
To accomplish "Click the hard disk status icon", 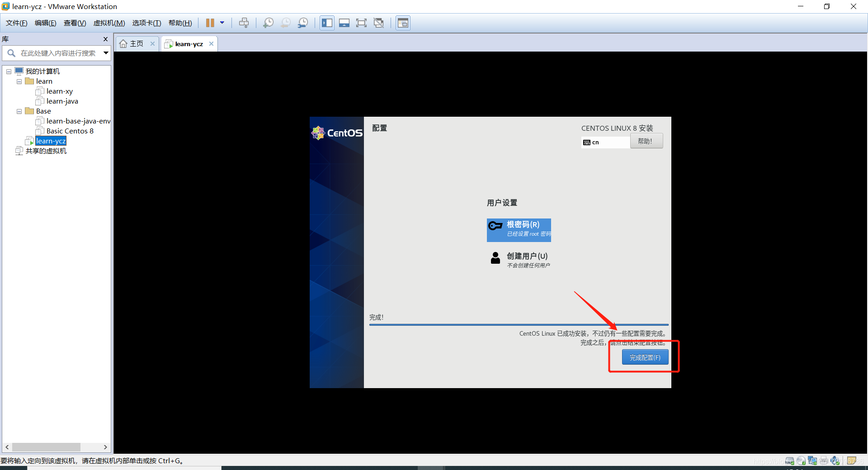I will 789,461.
